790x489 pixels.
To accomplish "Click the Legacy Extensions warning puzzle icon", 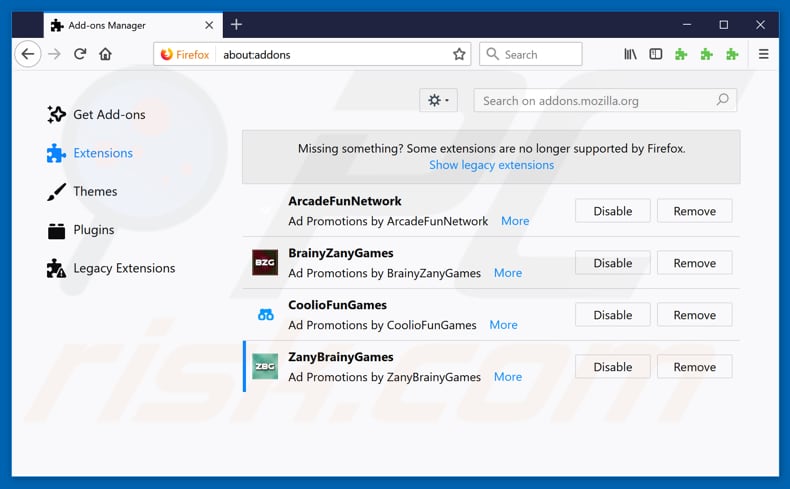I will point(56,268).
